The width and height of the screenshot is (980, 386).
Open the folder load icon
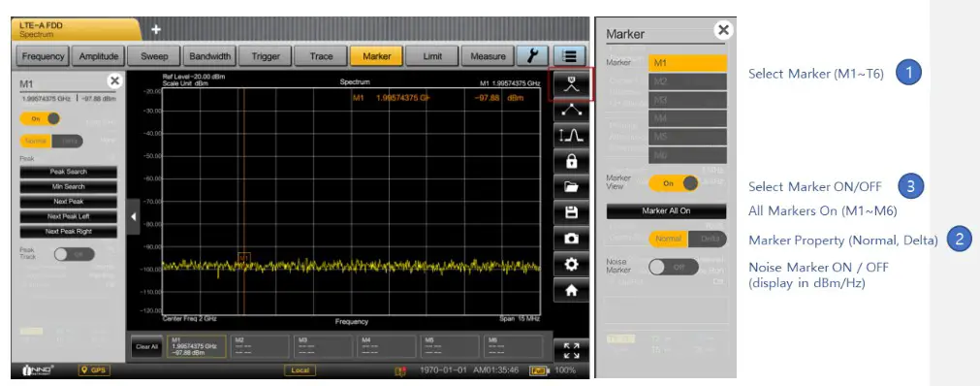(x=571, y=186)
